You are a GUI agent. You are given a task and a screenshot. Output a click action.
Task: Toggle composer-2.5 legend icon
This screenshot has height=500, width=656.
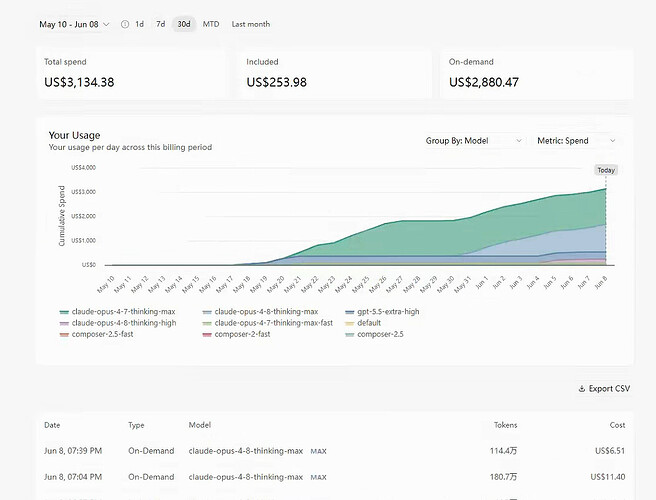(x=349, y=335)
